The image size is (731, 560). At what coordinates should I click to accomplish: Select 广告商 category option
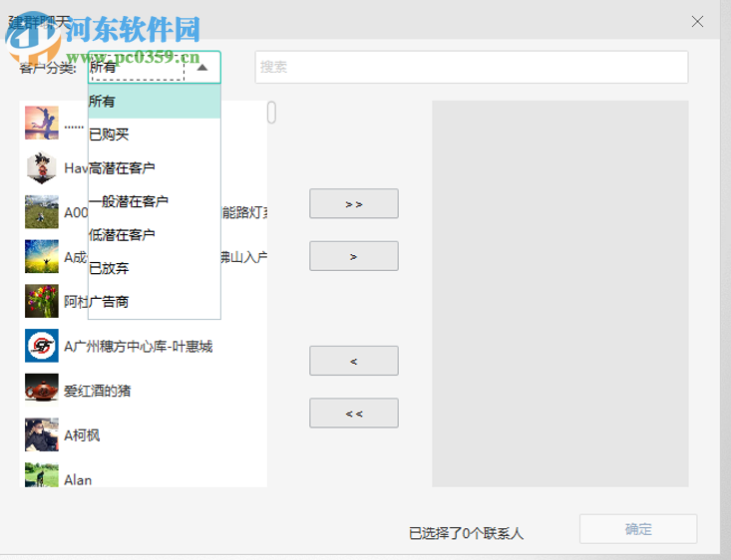pos(155,302)
